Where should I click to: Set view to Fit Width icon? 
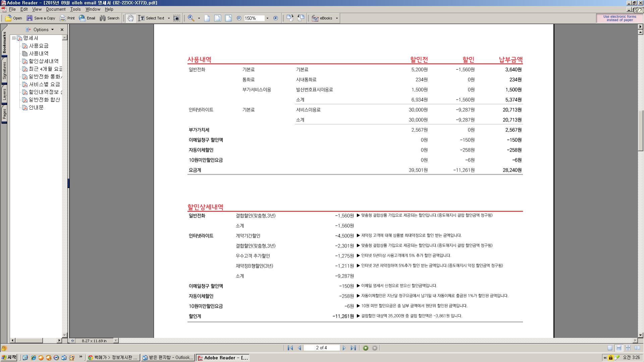pos(228,18)
